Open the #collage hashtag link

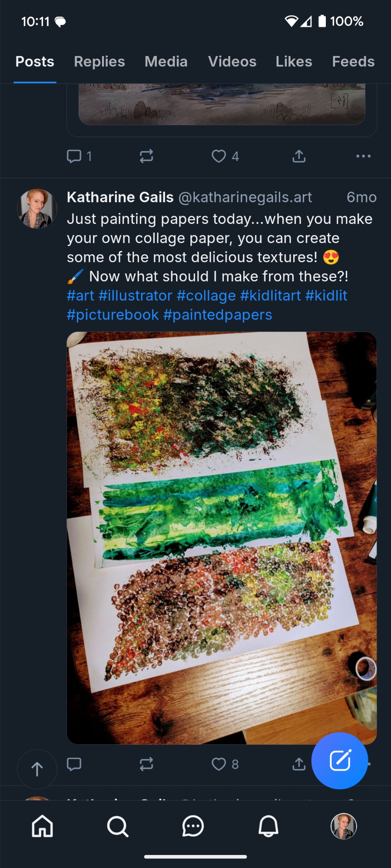click(x=206, y=296)
